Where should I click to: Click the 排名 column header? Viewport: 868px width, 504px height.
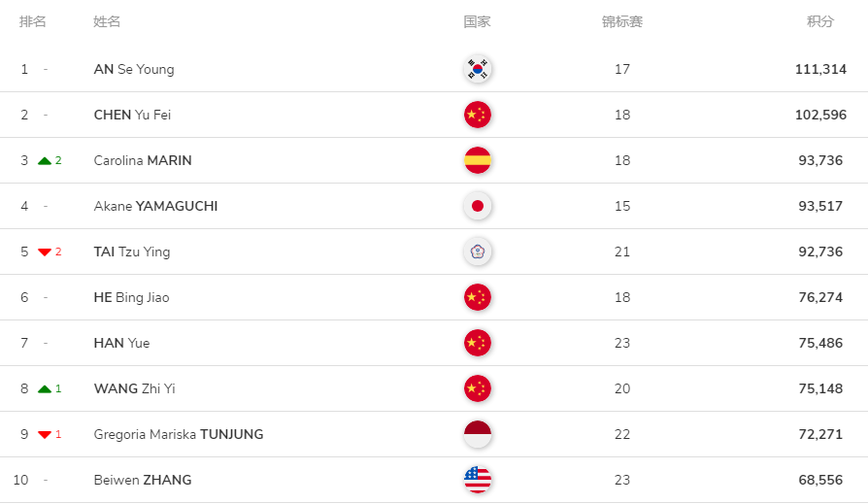tap(33, 21)
